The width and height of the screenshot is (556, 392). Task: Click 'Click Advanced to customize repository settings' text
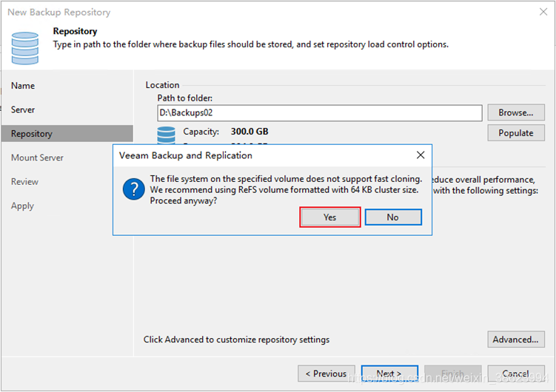pyautogui.click(x=236, y=339)
